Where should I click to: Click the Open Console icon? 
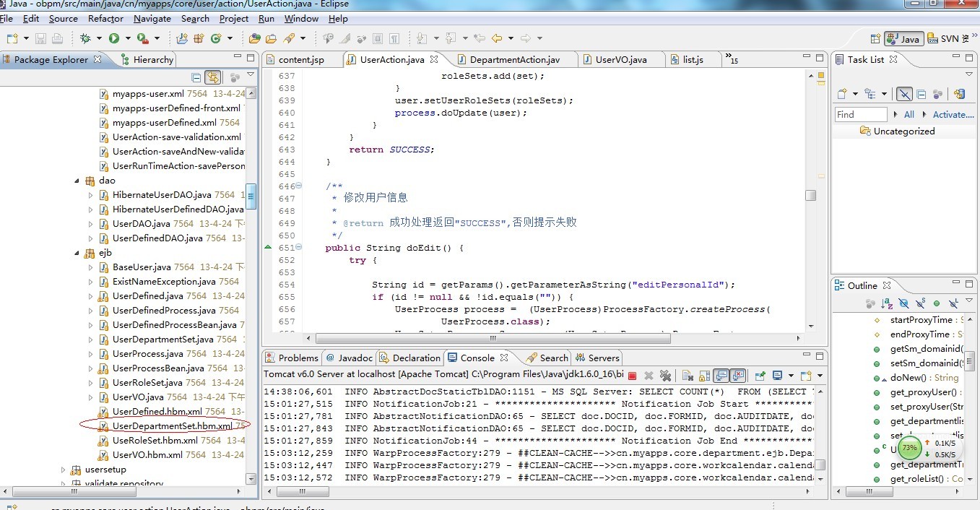pos(806,376)
